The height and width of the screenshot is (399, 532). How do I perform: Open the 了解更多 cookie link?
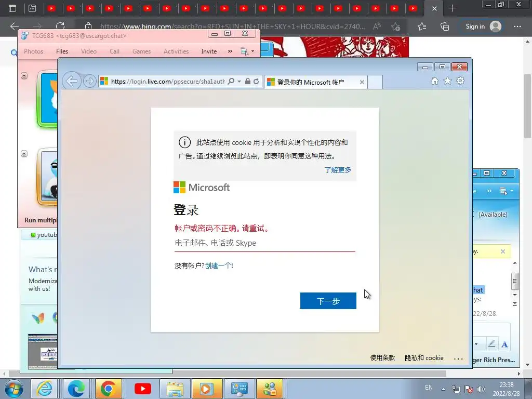(x=338, y=170)
